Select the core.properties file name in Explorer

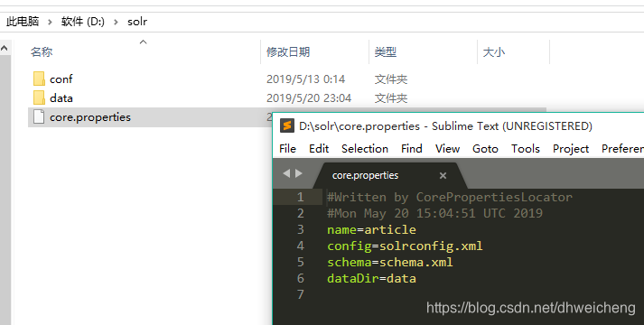pos(90,117)
